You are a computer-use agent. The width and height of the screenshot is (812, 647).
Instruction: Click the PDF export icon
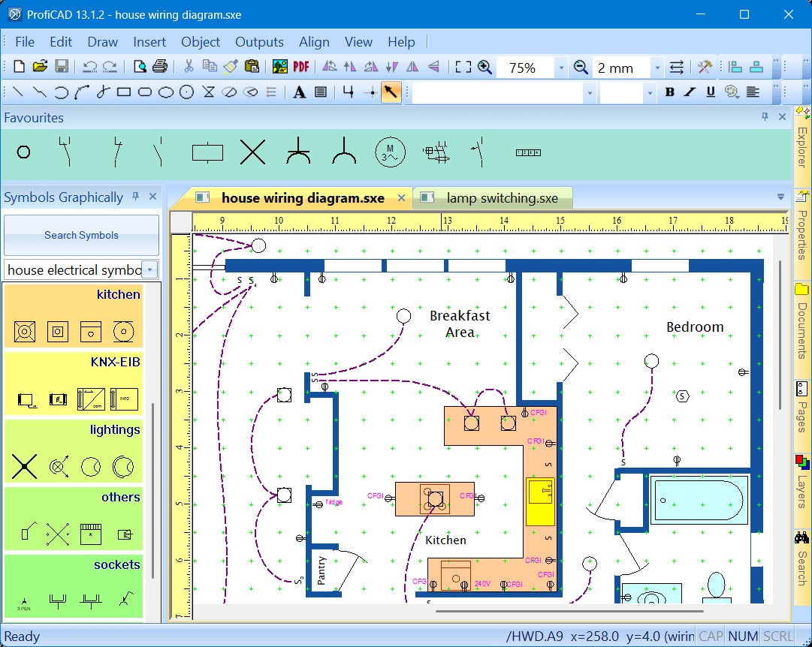[301, 67]
